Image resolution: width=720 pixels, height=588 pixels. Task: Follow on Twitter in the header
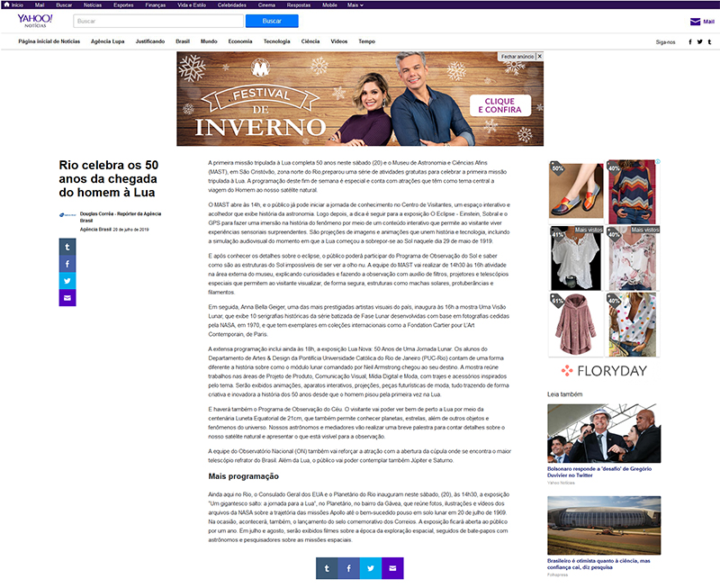701,41
